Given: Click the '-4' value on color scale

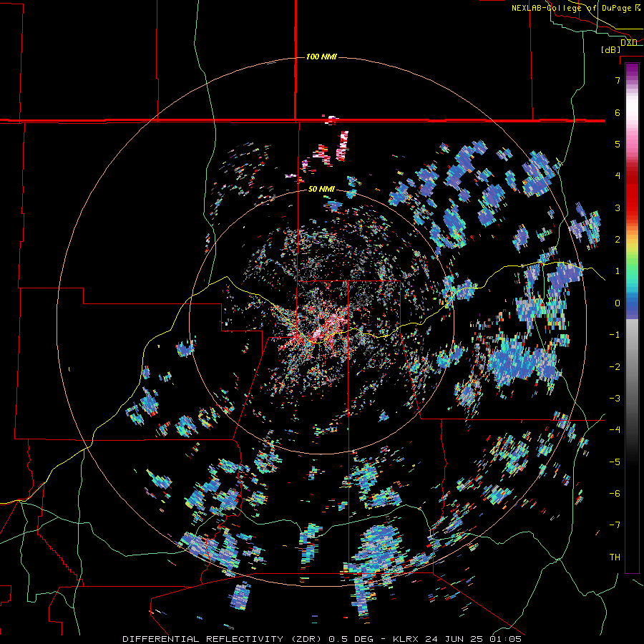Looking at the screenshot, I should 615,430.
